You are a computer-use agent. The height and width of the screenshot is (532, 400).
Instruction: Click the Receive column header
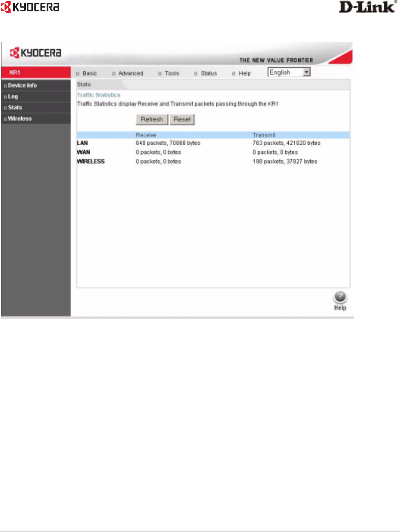coord(146,135)
